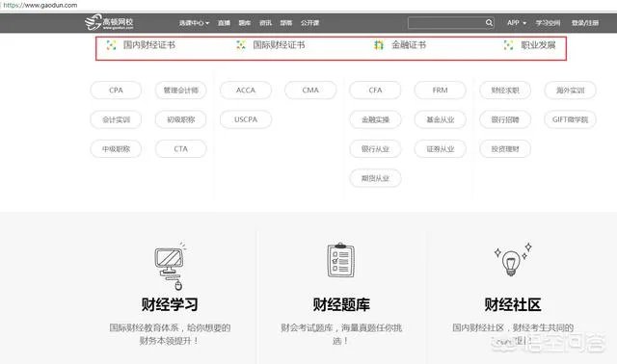
Task: Click the light bulb icon above 财经社区
Action: pos(513,259)
